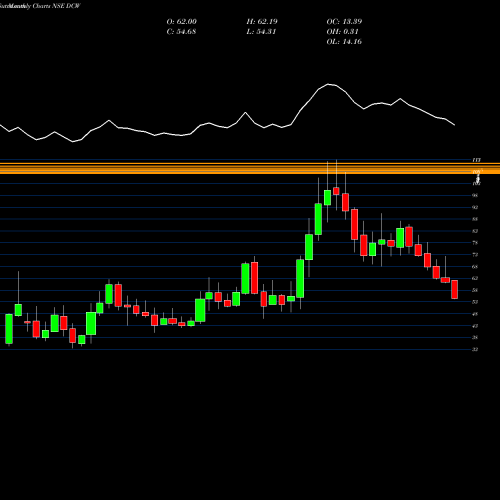Viewport: 500px width, 500px height.
Task: Click the first green candle at far left
Action: [x=9, y=329]
